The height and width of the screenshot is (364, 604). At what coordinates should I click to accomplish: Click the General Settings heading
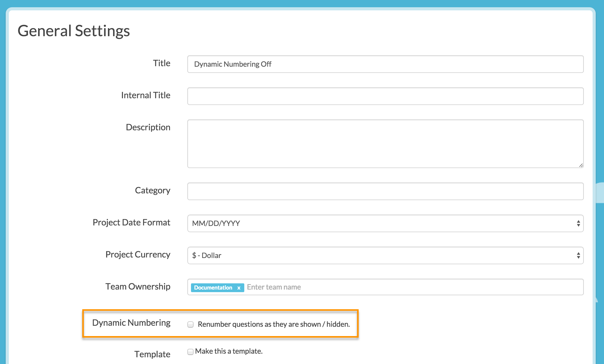(x=74, y=31)
